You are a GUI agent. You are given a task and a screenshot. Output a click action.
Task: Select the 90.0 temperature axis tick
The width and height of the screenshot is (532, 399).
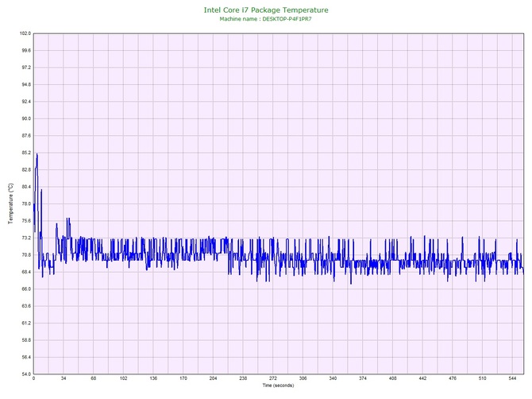(x=26, y=118)
